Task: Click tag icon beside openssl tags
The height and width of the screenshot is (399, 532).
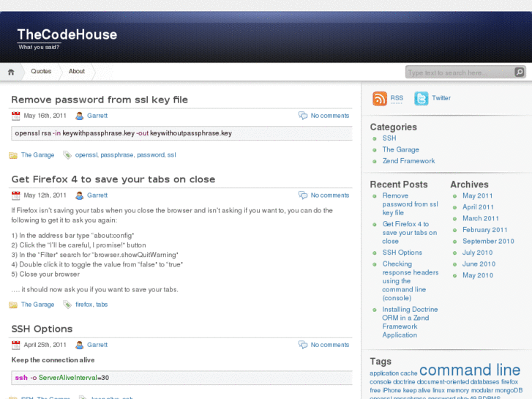Action: (x=67, y=155)
